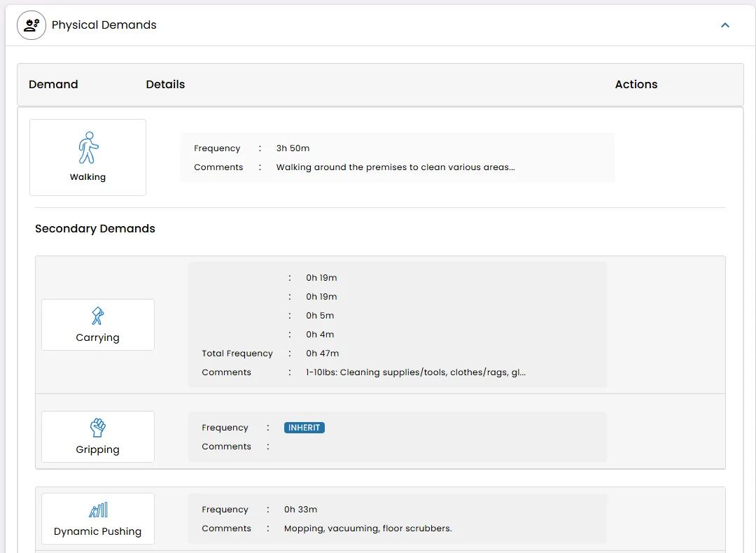Click the Carrying demand icon
Screen dimensions: 756x553
[98, 316]
